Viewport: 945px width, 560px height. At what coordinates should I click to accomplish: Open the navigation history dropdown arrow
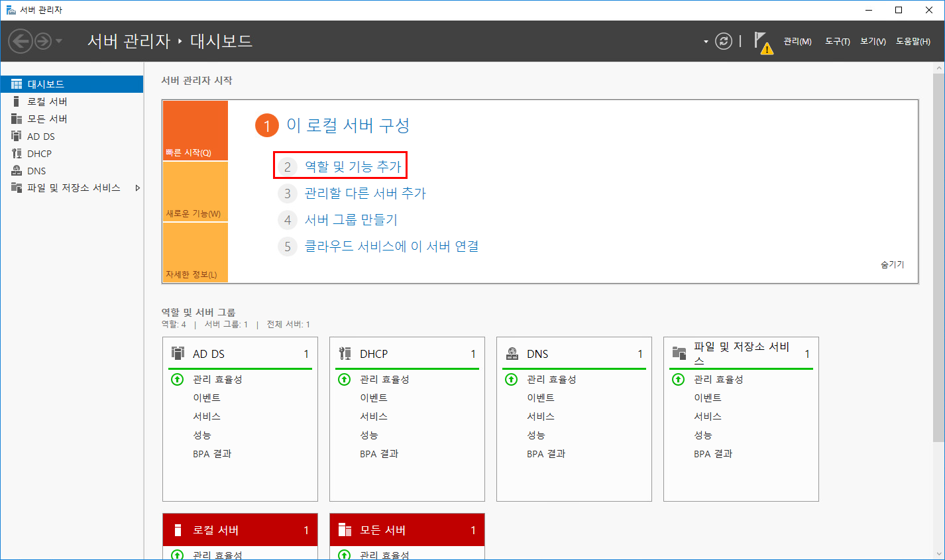tap(59, 41)
